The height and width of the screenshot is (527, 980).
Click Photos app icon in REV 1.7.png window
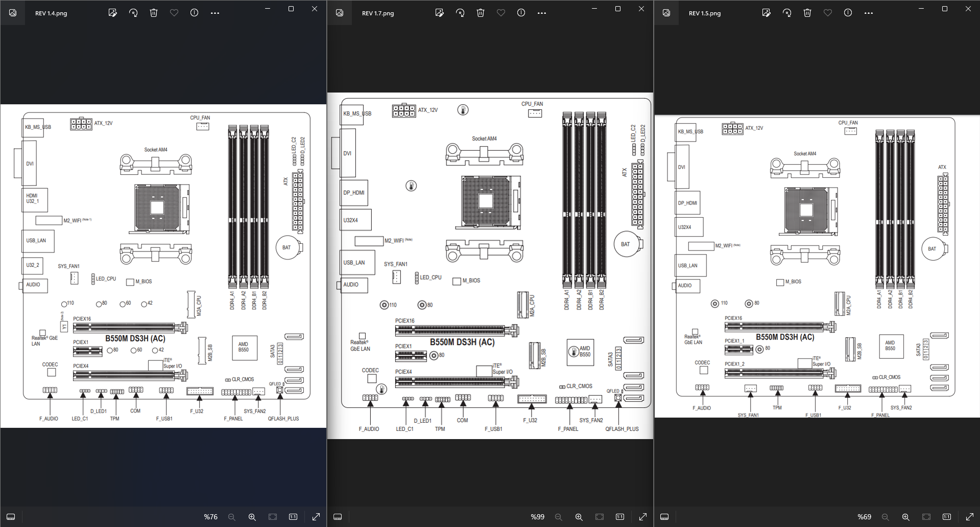340,13
